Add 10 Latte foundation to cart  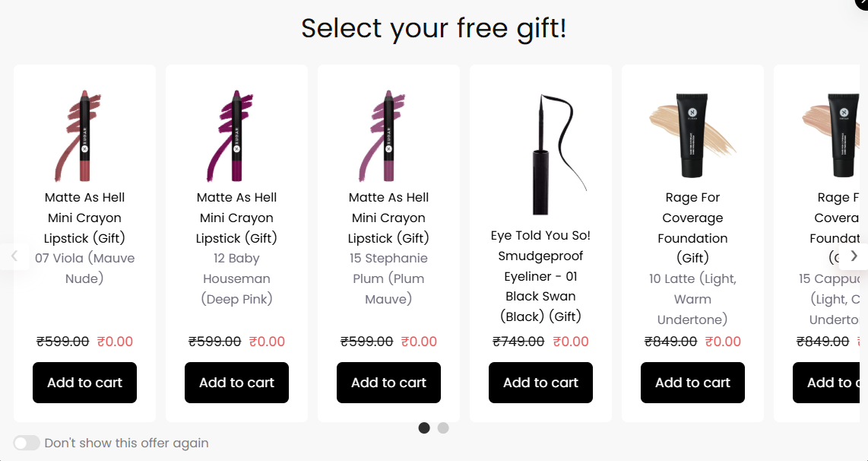tap(692, 383)
